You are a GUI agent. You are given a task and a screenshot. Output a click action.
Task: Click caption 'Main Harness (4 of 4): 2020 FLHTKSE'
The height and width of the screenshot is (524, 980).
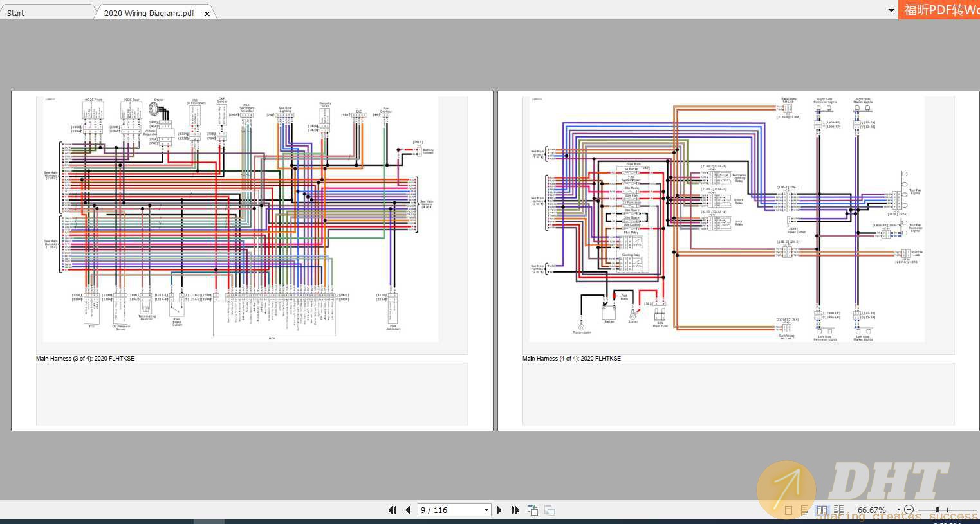coord(571,359)
